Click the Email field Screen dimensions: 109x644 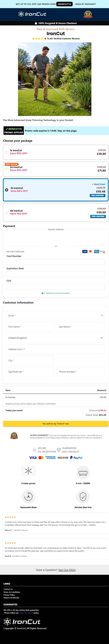56,315
